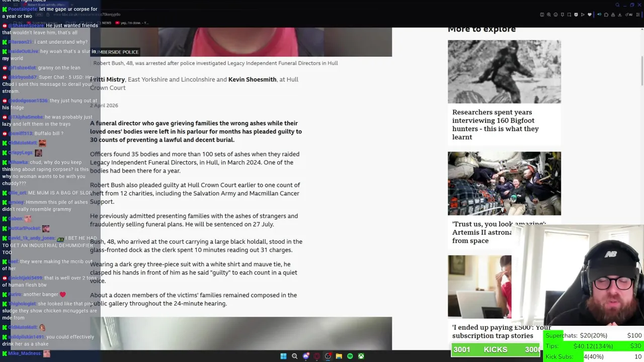Click the play arrow toolbar icon
The height and width of the screenshot is (362, 644).
click(583, 15)
